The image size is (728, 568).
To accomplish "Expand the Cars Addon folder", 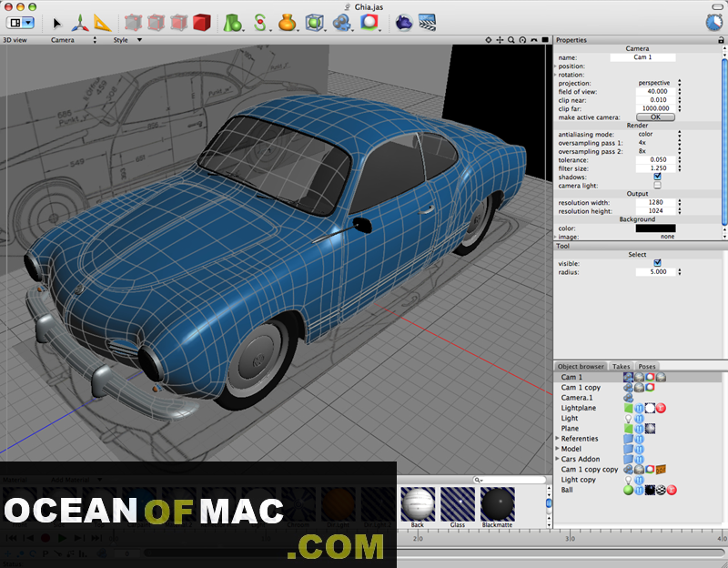I will pos(558,459).
